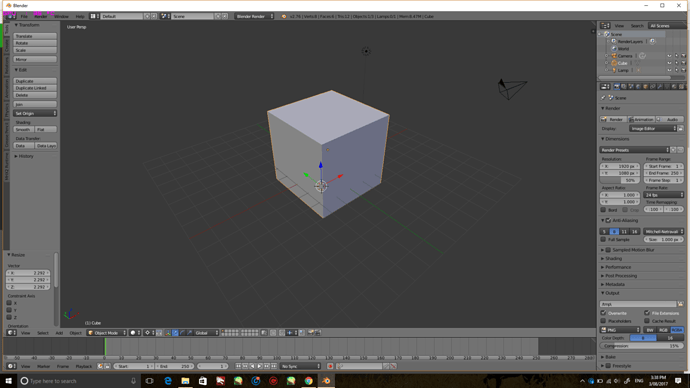Click the Translate button
Image resolution: width=690 pixels, height=388 pixels.
(35, 36)
